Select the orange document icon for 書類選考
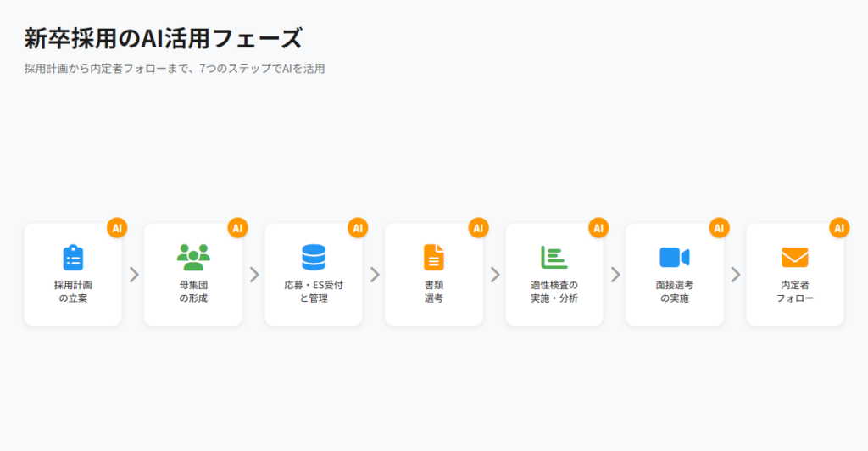The height and width of the screenshot is (451, 868). [434, 257]
